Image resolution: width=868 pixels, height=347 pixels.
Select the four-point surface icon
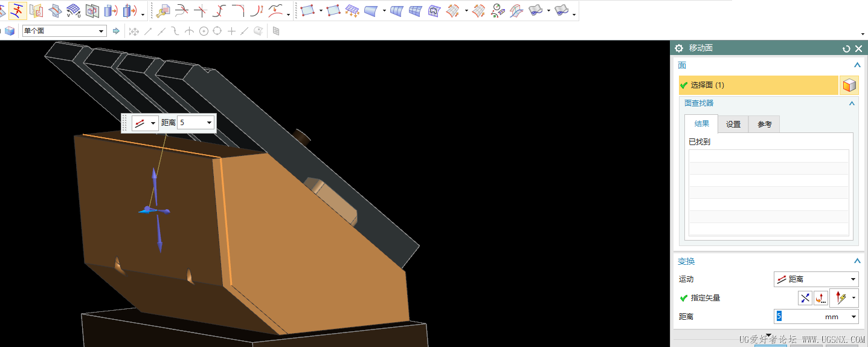(x=307, y=10)
